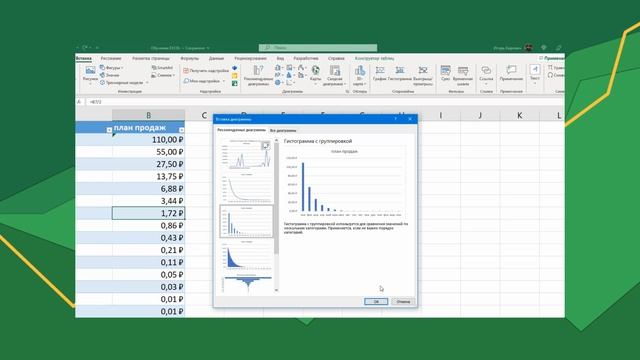Switch to Все диаграммы dialog tab
The height and width of the screenshot is (360, 640).
tap(283, 131)
